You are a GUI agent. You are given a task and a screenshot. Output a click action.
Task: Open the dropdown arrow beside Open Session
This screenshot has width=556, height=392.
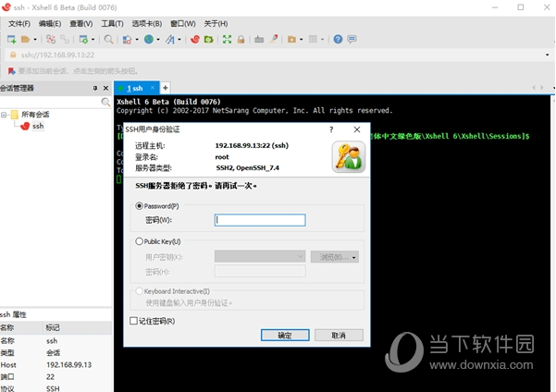click(35, 40)
